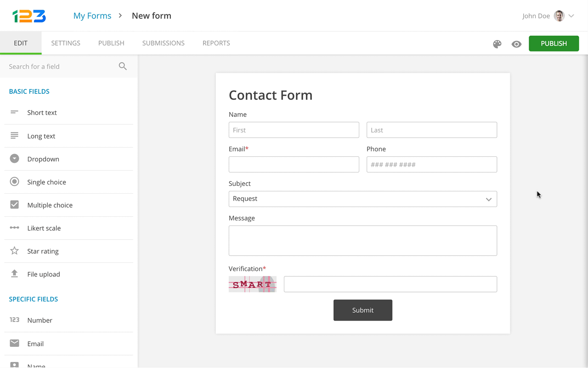Image resolution: width=588 pixels, height=368 pixels.
Task: Click the First name input
Action: [294, 130]
